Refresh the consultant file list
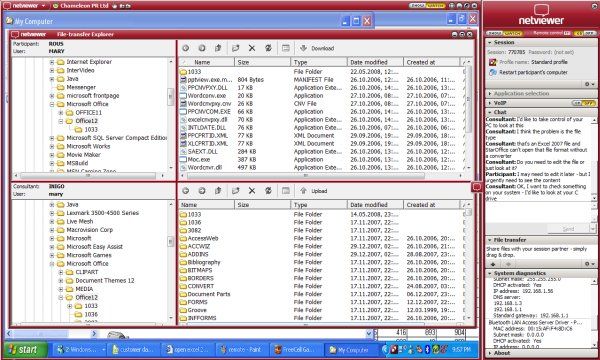 tap(268, 191)
